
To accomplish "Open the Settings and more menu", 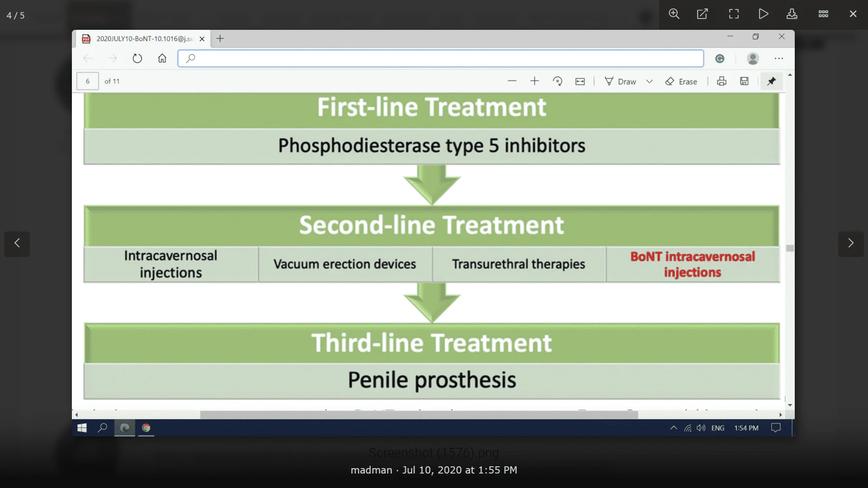I will point(779,58).
